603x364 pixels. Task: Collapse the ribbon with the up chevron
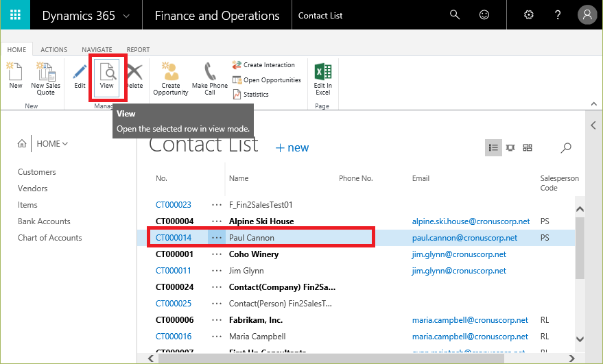point(594,104)
